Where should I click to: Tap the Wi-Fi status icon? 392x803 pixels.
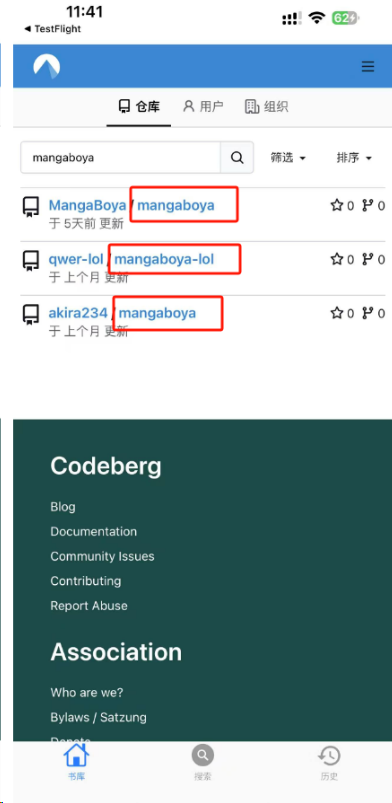coord(317,18)
